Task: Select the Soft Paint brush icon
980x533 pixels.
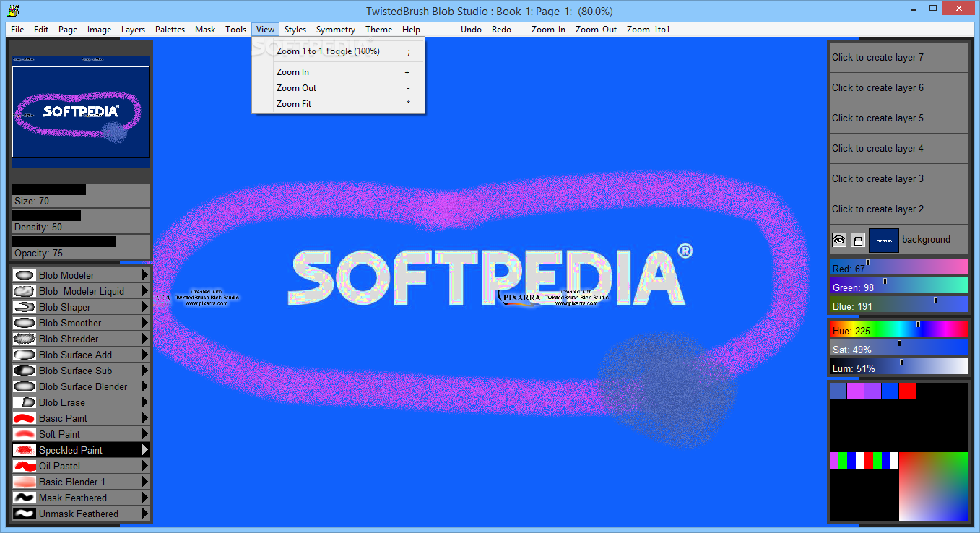Action: [x=25, y=434]
